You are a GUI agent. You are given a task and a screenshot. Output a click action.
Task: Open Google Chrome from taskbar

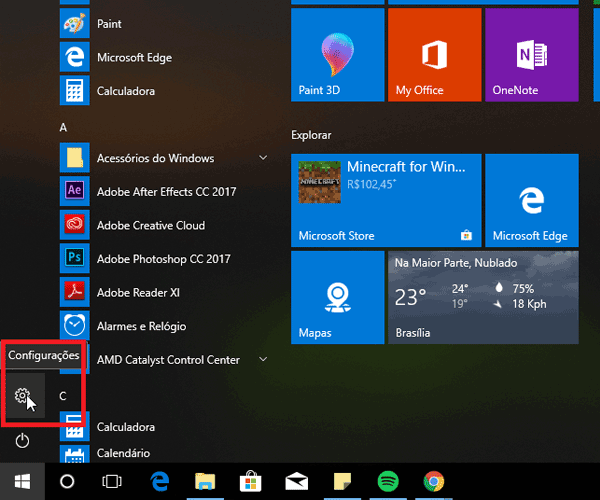pyautogui.click(x=434, y=481)
